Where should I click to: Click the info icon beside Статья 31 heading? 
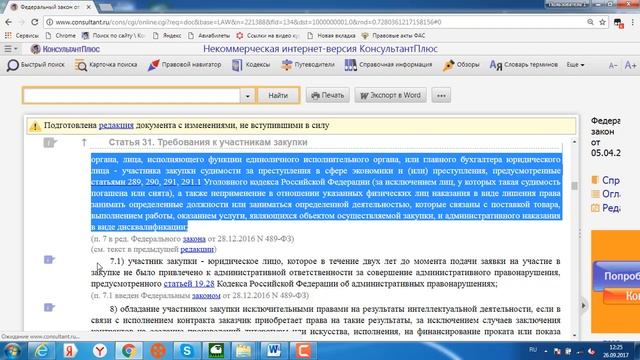50,142
